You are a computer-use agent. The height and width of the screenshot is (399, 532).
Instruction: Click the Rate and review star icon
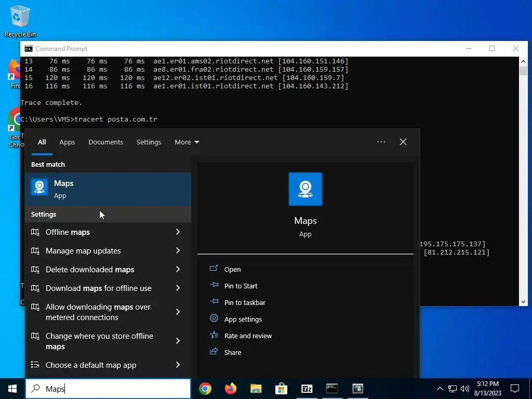pos(214,335)
